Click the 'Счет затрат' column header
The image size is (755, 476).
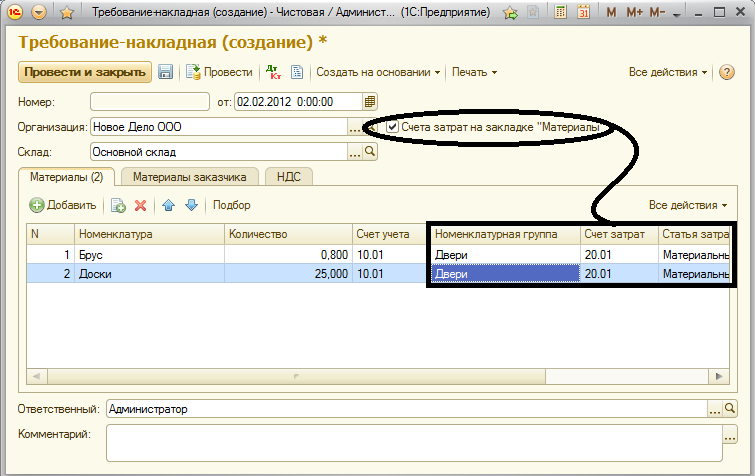[619, 234]
